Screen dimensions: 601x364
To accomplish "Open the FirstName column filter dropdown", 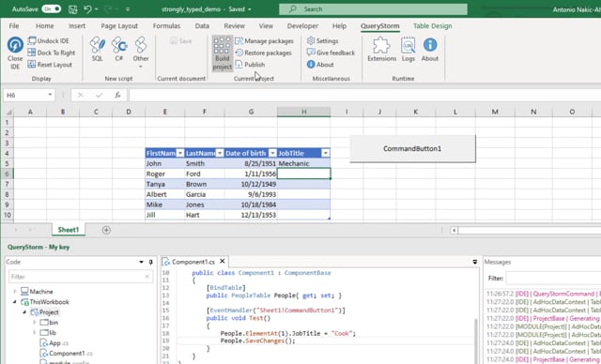I will click(x=179, y=153).
